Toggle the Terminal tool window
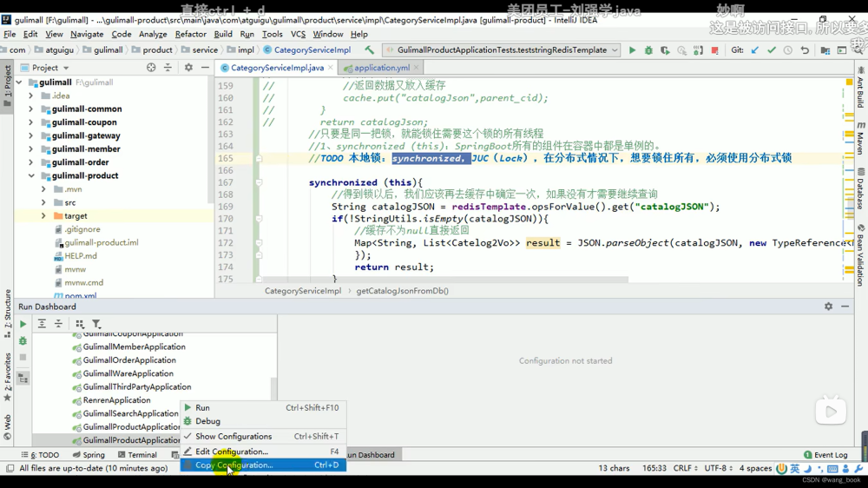 click(137, 455)
